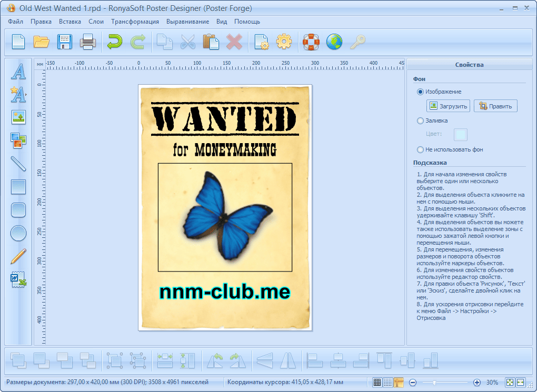Open the Выравнивание menu
This screenshot has height=392, width=537.
[187, 22]
